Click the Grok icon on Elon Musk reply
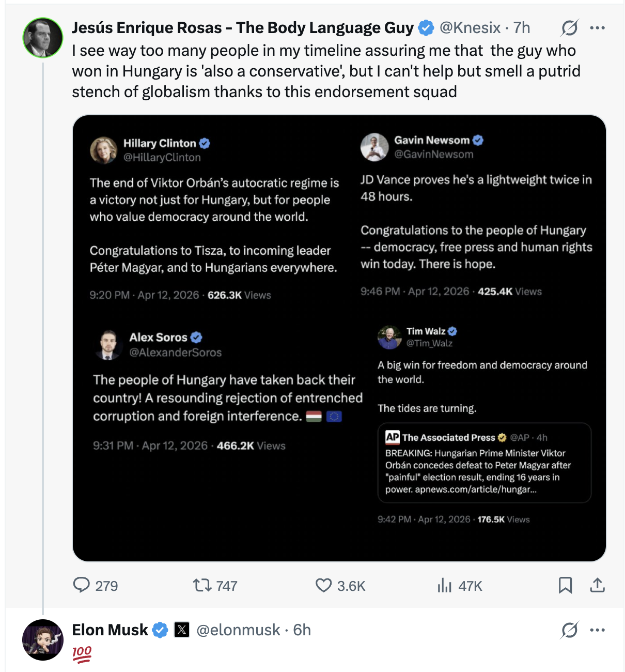Viewport: 625px width, 672px height. (x=569, y=630)
